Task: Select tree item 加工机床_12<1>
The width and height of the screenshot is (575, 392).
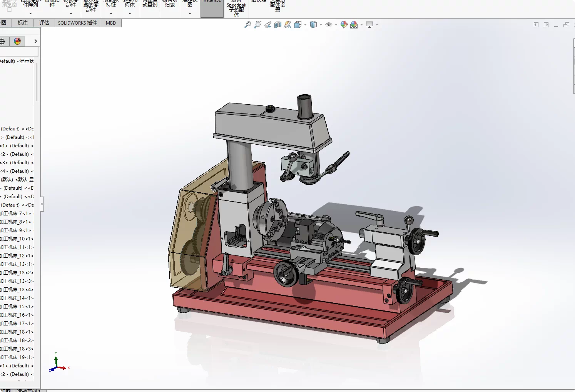Action: click(x=17, y=256)
